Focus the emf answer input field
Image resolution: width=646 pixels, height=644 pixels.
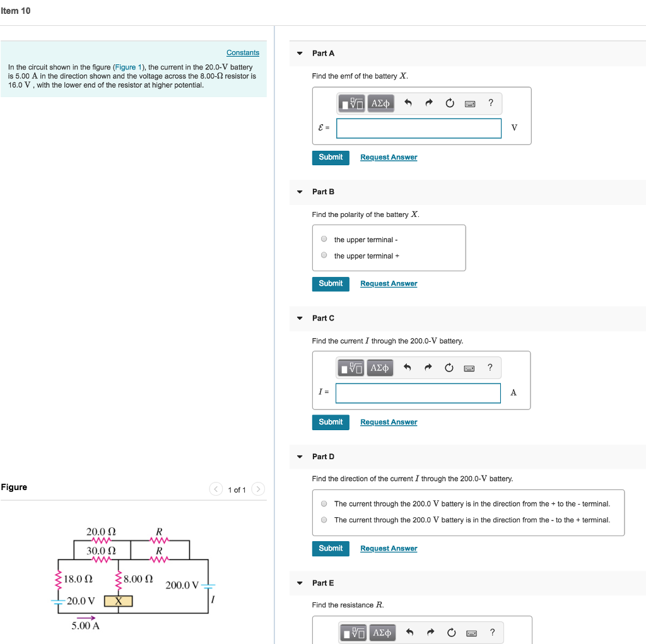419,128
